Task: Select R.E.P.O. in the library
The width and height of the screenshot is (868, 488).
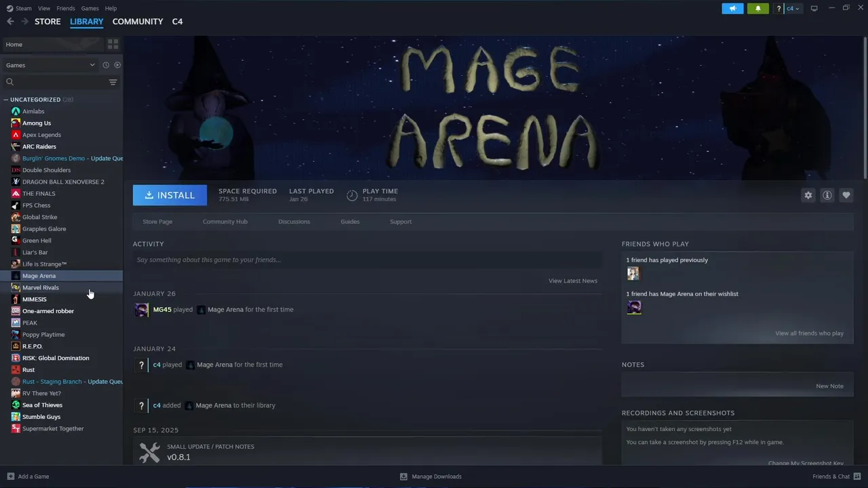Action: click(x=61, y=346)
